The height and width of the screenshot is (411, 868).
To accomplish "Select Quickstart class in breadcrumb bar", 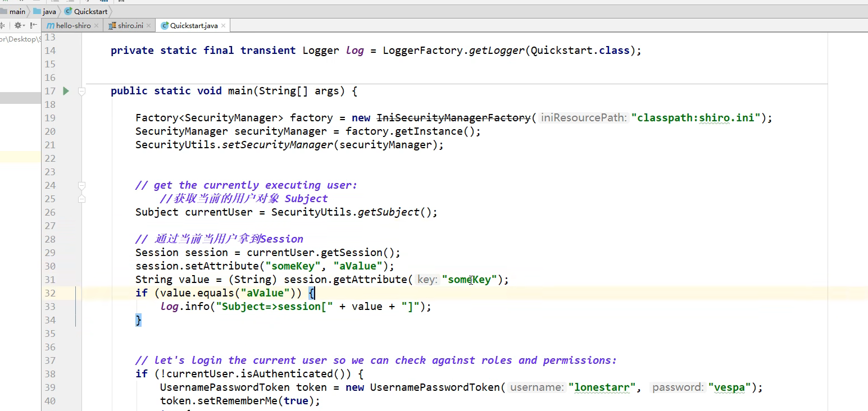I will click(x=86, y=11).
